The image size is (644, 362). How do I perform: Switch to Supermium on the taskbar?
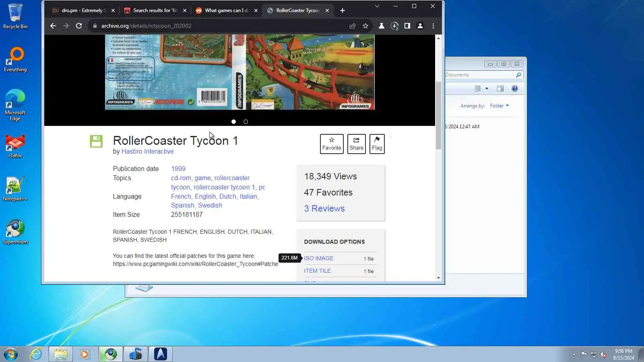(x=111, y=354)
